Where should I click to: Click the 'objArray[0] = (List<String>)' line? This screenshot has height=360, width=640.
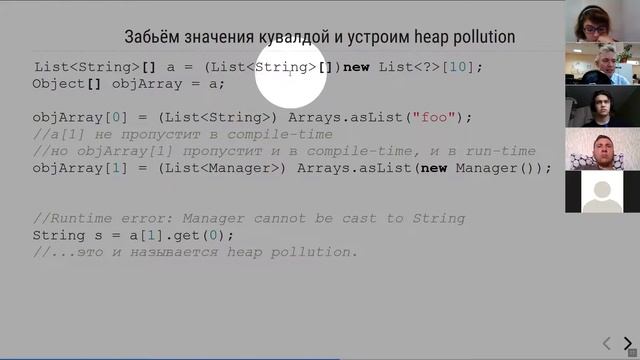click(x=252, y=118)
